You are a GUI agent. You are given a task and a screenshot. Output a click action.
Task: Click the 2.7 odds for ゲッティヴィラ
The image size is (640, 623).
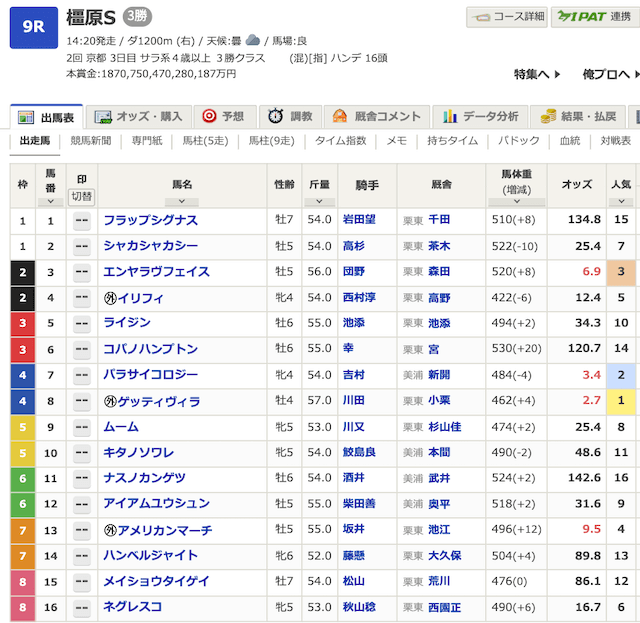591,400
